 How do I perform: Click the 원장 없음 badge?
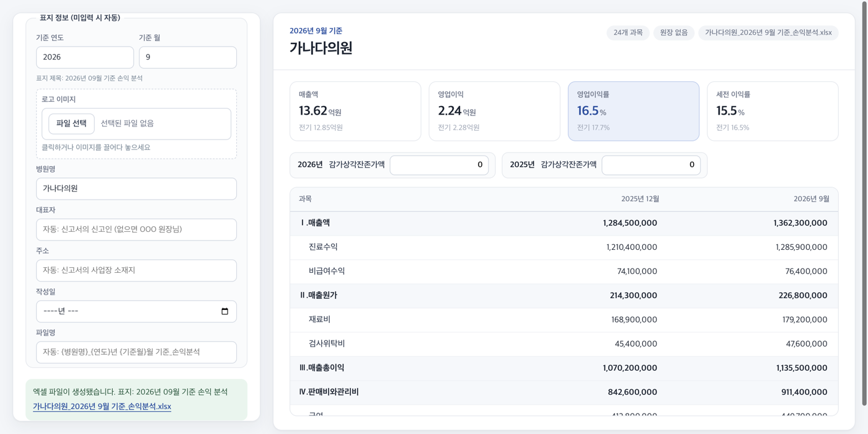(673, 33)
